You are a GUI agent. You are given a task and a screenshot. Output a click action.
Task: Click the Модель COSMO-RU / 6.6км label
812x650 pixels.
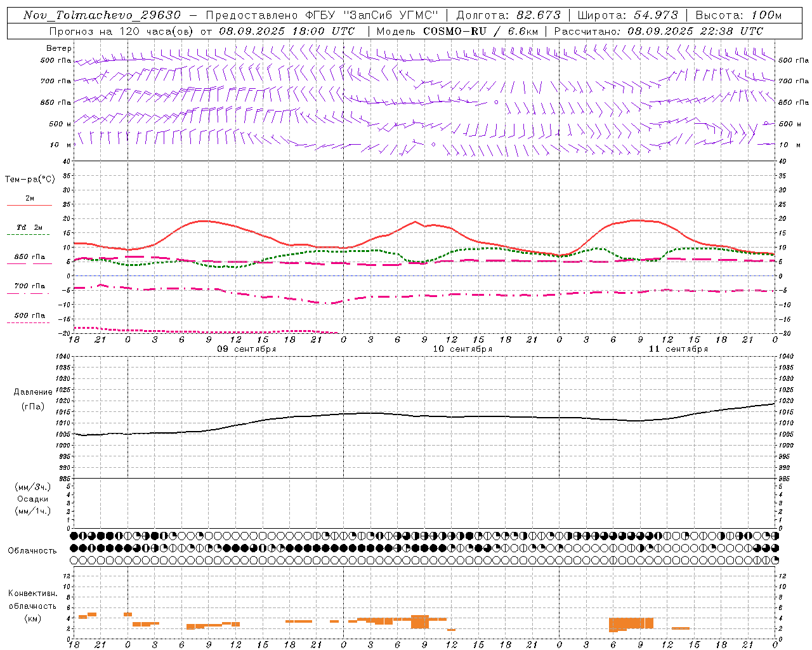456,31
